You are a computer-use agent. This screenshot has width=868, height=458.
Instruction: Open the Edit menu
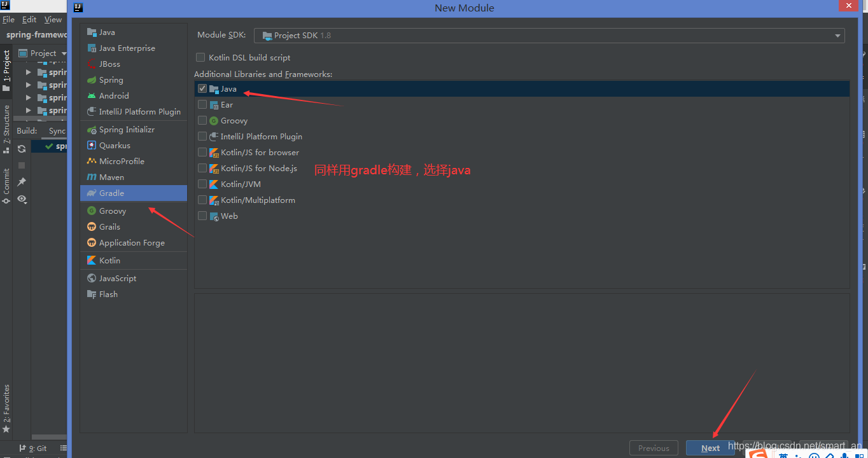tap(29, 20)
